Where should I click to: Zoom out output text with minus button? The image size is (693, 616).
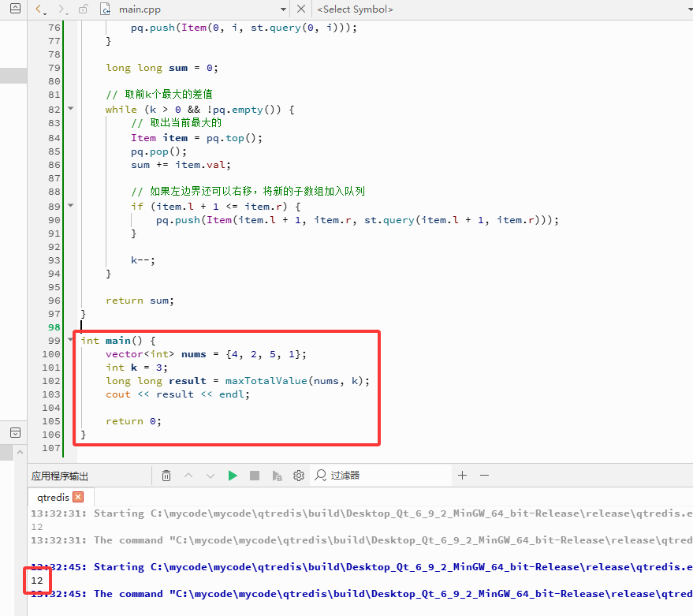[484, 476]
